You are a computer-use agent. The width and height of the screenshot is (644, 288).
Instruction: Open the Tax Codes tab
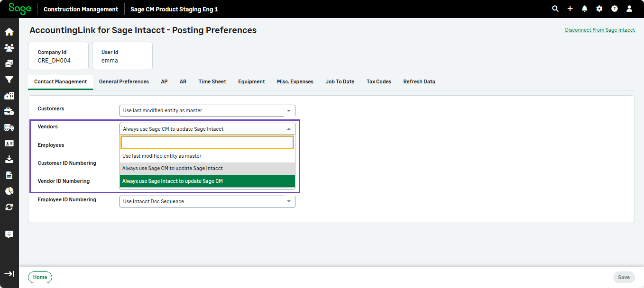pos(379,81)
